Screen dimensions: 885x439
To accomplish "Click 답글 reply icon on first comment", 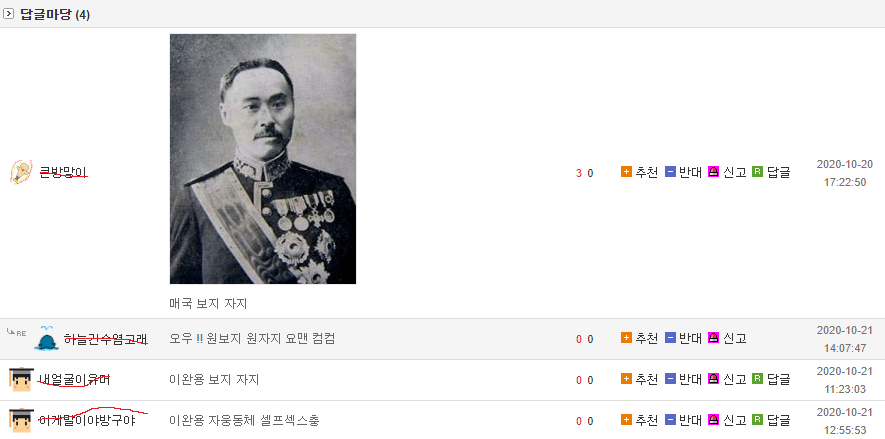I will 757,172.
